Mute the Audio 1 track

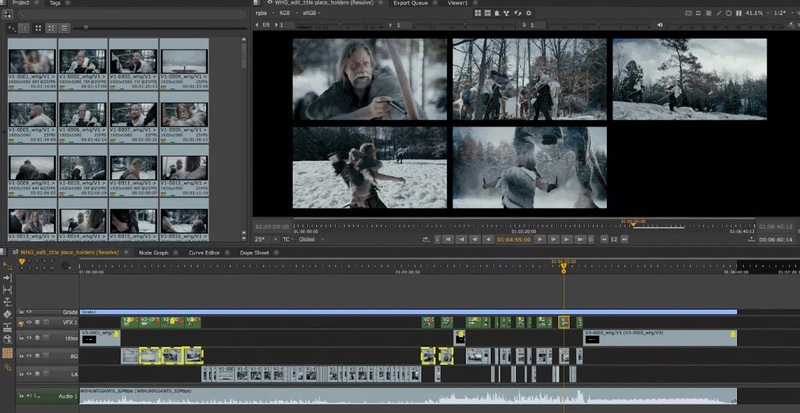pyautogui.click(x=29, y=397)
